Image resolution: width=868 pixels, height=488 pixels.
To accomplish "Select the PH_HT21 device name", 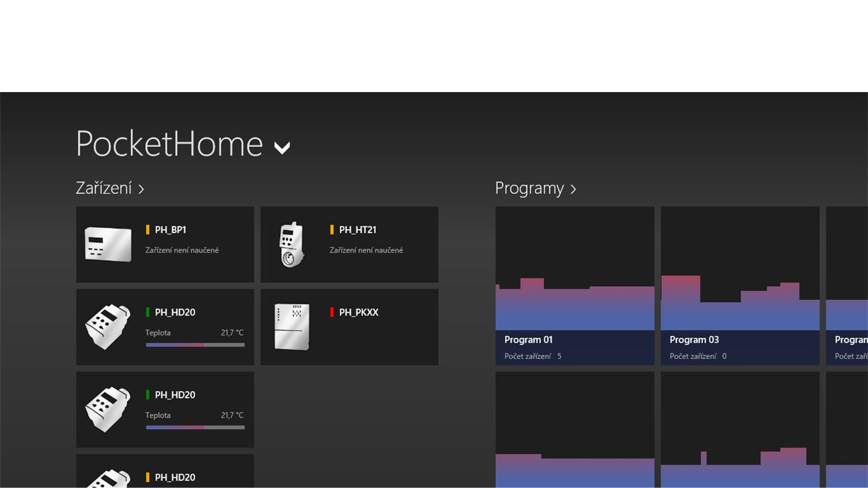I will pos(357,230).
